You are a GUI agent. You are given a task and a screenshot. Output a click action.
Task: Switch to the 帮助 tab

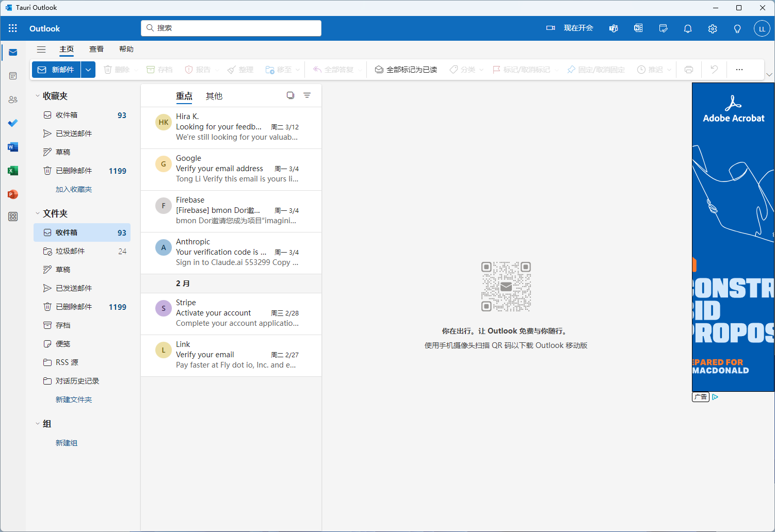point(126,49)
